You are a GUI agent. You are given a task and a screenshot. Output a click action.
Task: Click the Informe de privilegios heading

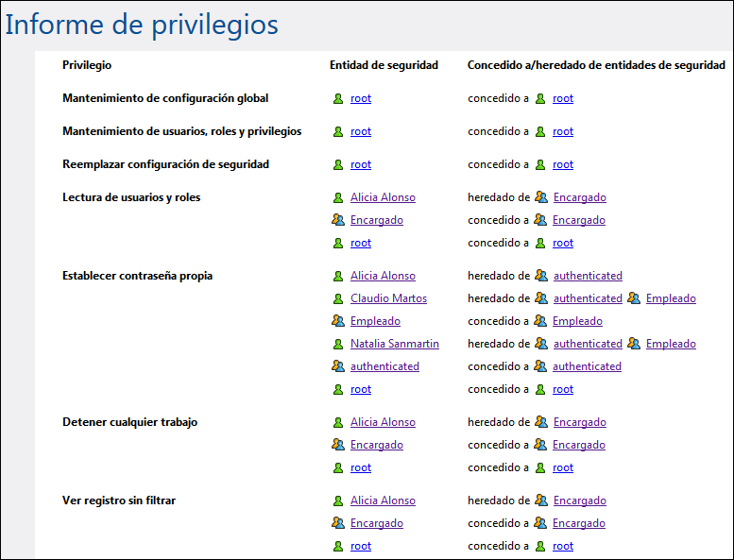point(142,25)
